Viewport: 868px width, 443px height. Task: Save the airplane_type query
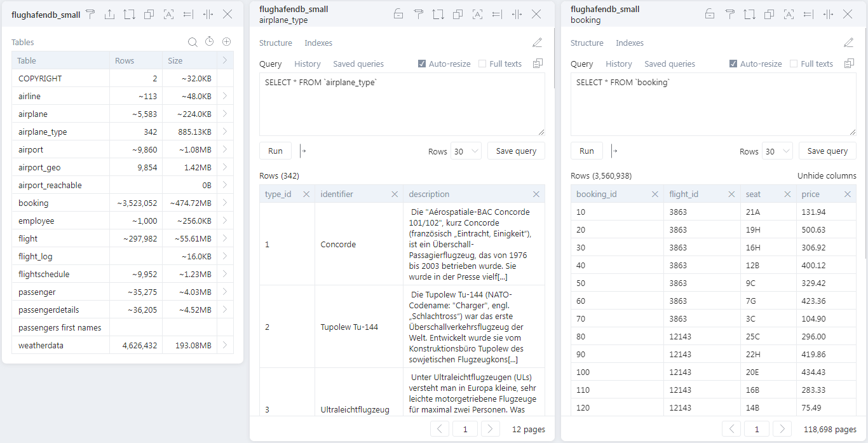[x=515, y=151]
